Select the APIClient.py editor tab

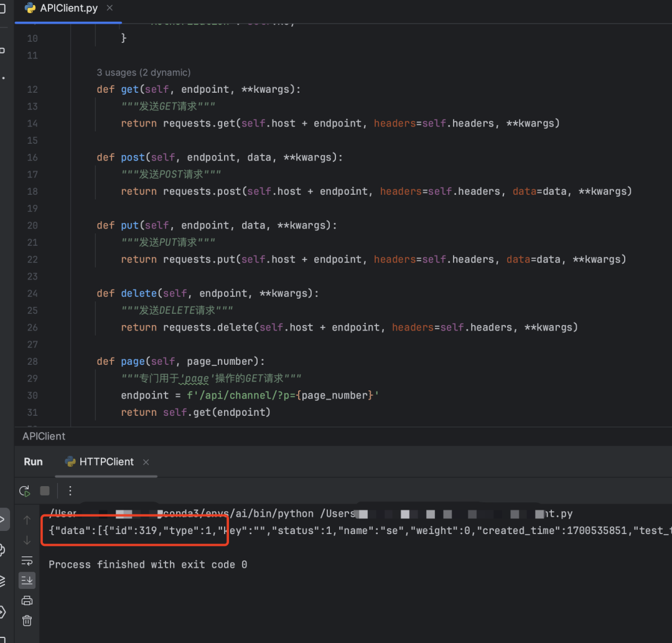(68, 8)
